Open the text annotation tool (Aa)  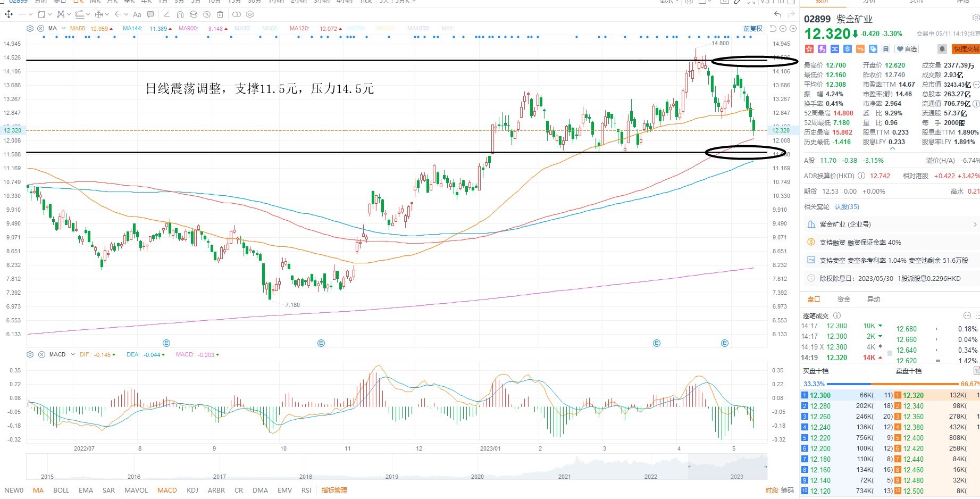137,14
